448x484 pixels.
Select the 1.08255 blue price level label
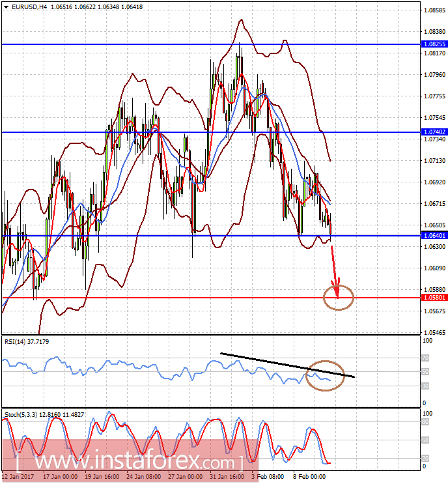pos(434,44)
